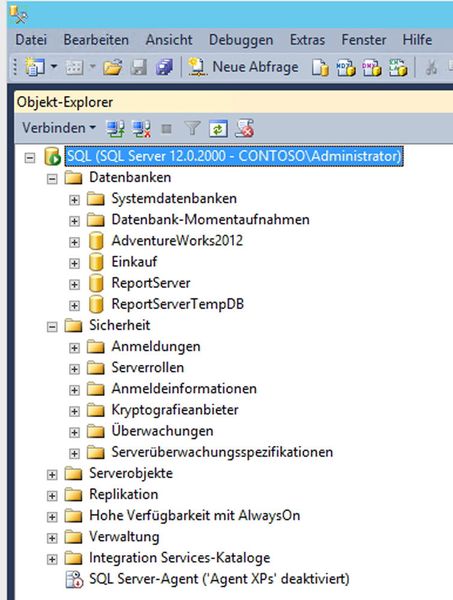The image size is (453, 600).
Task: Click the disconnect server icon
Action: tap(141, 129)
